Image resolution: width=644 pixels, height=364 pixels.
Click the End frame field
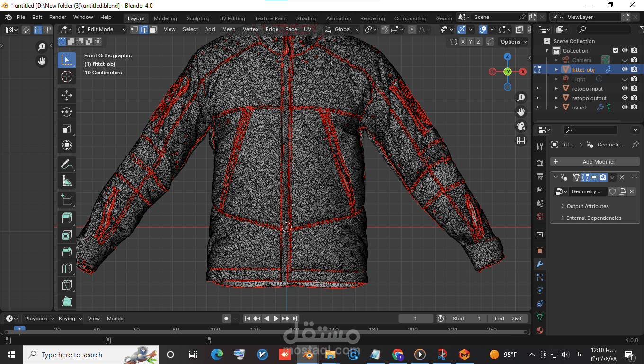coord(508,318)
